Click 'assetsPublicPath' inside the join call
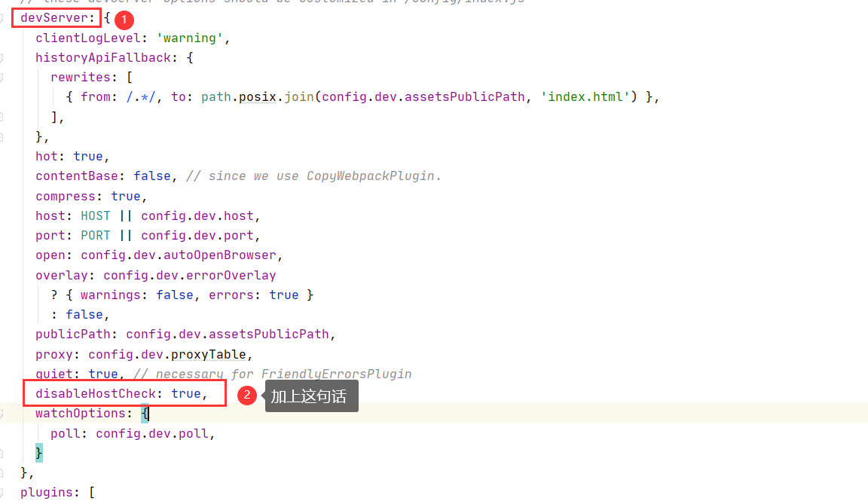 (x=464, y=97)
